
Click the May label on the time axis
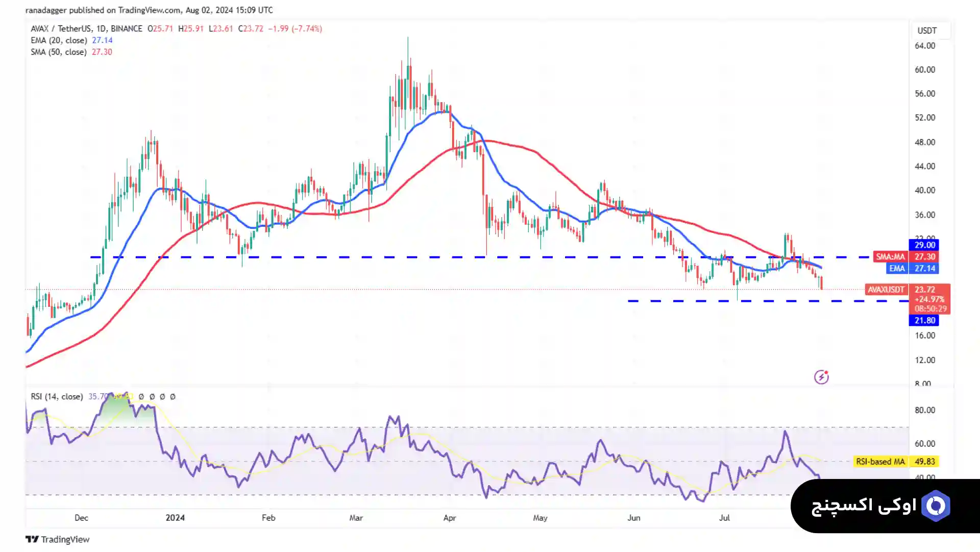(x=540, y=518)
